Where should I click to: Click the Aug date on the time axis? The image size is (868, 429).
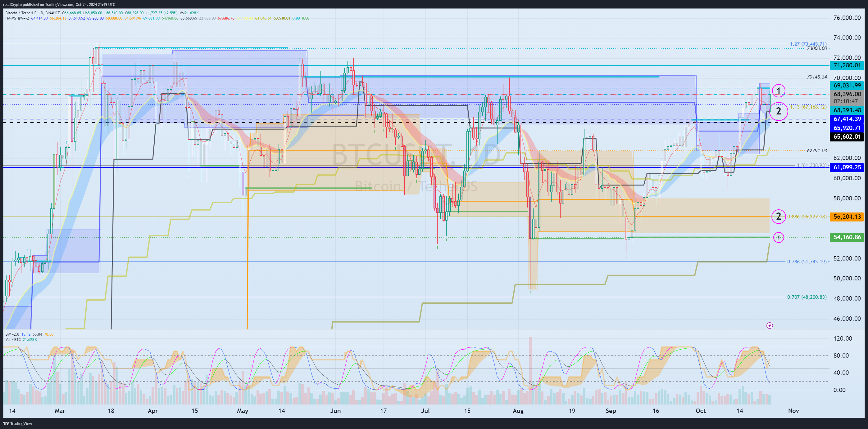pyautogui.click(x=518, y=411)
